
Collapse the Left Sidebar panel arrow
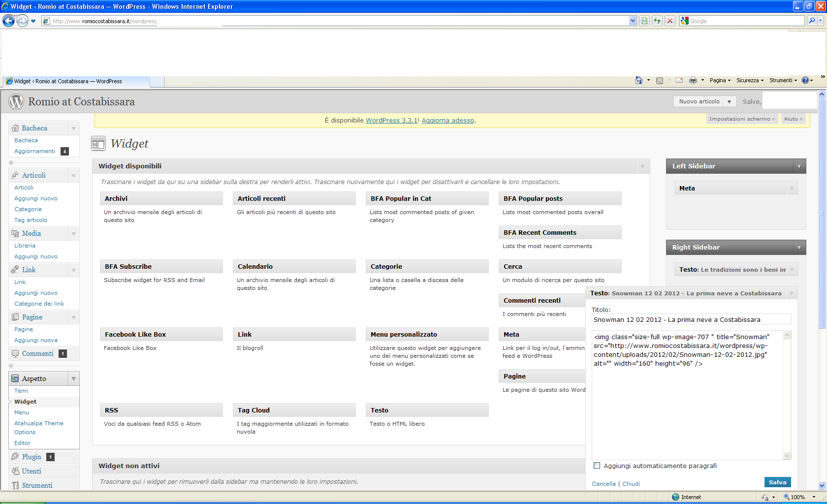799,166
